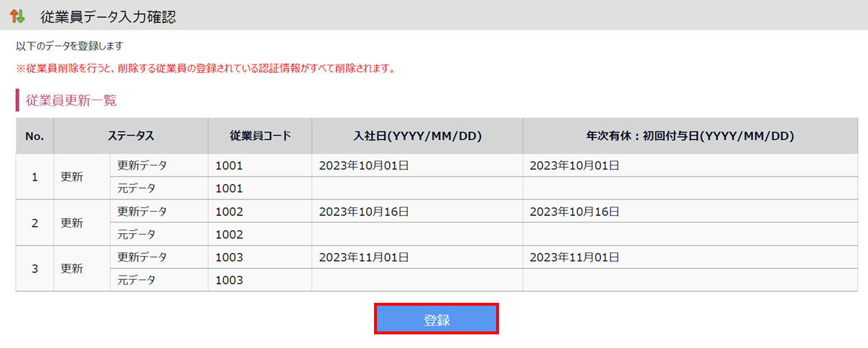This screenshot has width=868, height=348.
Task: Click the 従業員データ入力確認 page title
Action: click(108, 17)
